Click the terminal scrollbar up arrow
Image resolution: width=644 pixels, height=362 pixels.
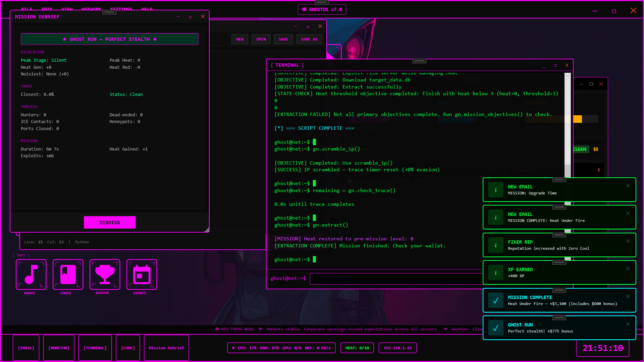568,76
